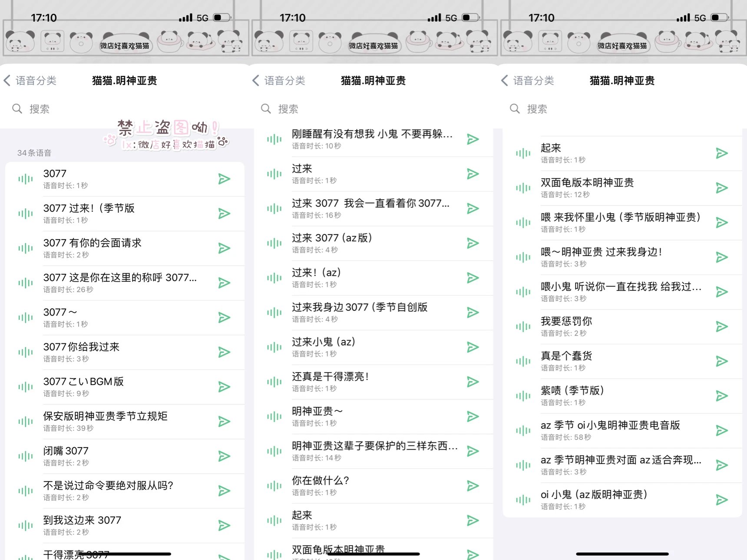Send the "到我这边来 3077" voice

pos(224,526)
